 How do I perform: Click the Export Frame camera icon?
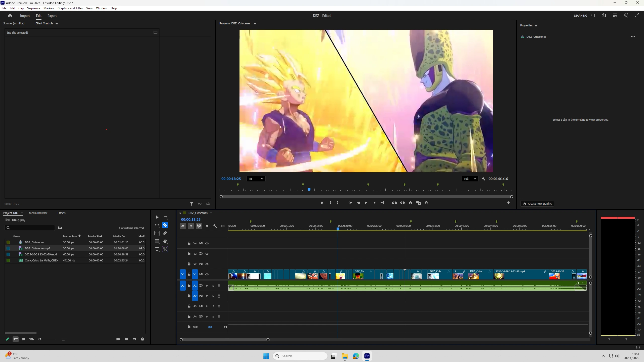pyautogui.click(x=411, y=203)
